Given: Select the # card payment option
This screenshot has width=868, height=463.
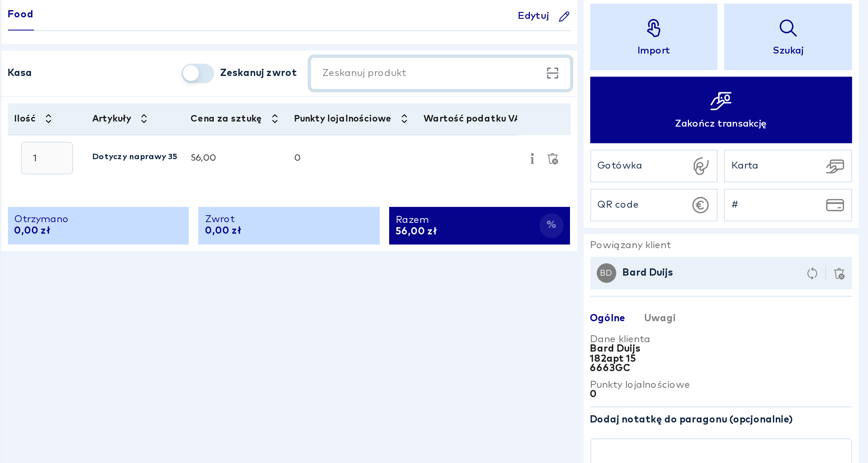Looking at the screenshot, I should [788, 205].
